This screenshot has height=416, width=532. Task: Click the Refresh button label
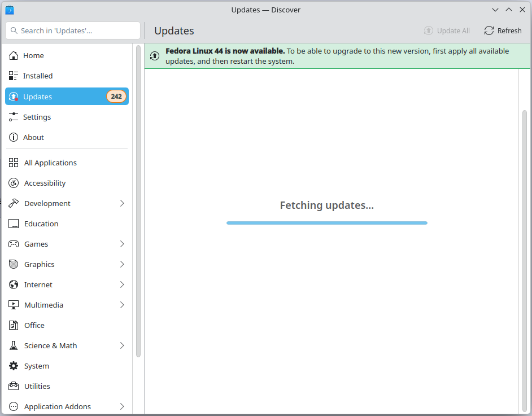509,30
